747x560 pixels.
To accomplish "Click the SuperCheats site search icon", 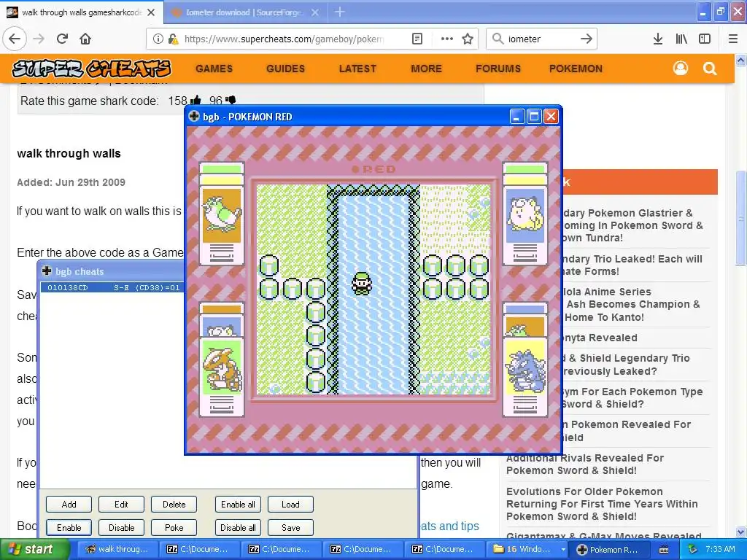I will tap(710, 69).
